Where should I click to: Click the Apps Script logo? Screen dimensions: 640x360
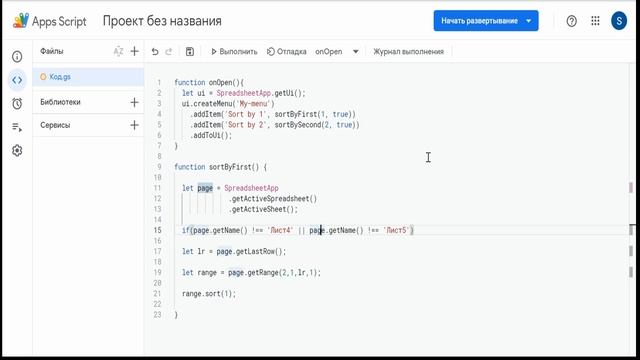pos(21,20)
